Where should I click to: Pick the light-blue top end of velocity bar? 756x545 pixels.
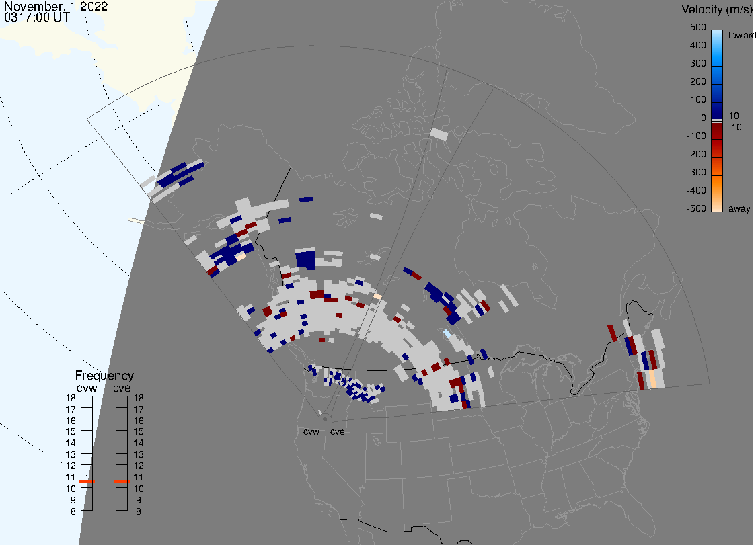click(717, 38)
